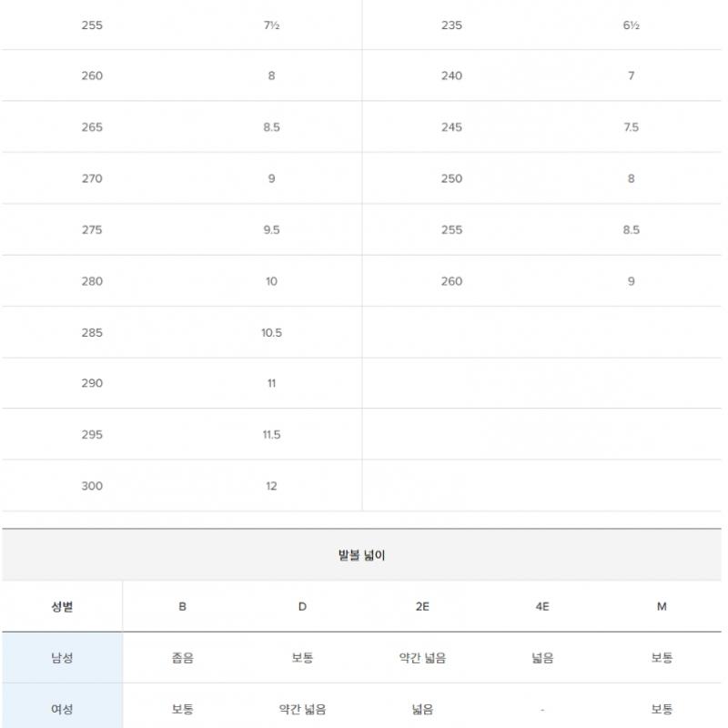Image resolution: width=728 pixels, height=728 pixels.
Task: Select the 270 size cell
Action: click(92, 178)
